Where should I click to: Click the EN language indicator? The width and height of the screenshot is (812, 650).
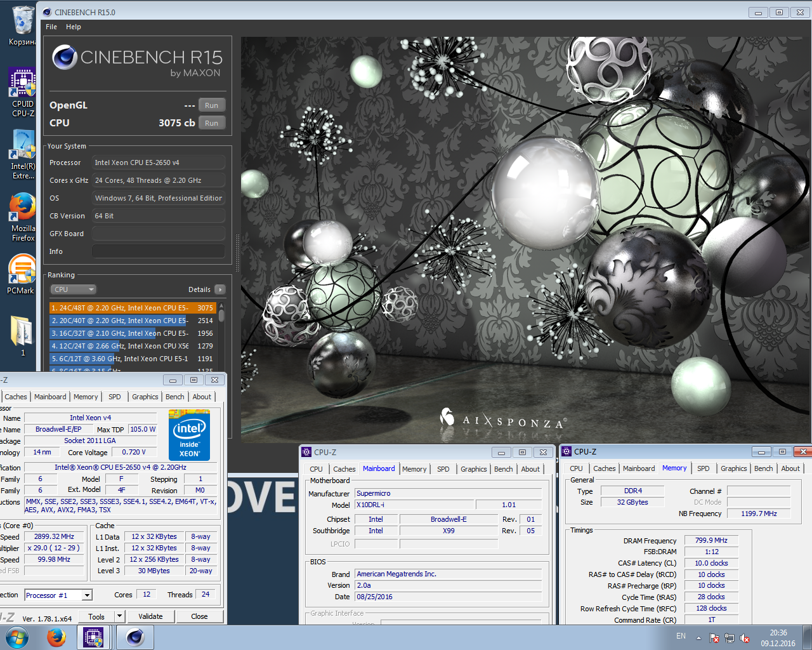coord(681,636)
